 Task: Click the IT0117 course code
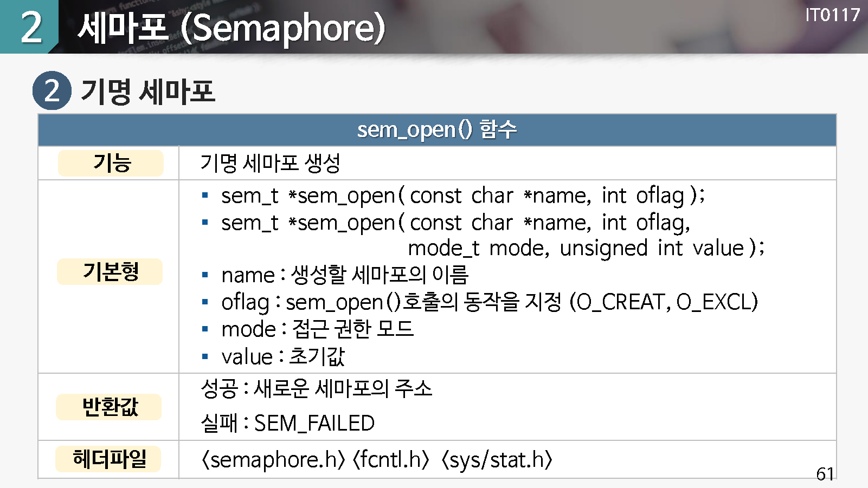832,15
